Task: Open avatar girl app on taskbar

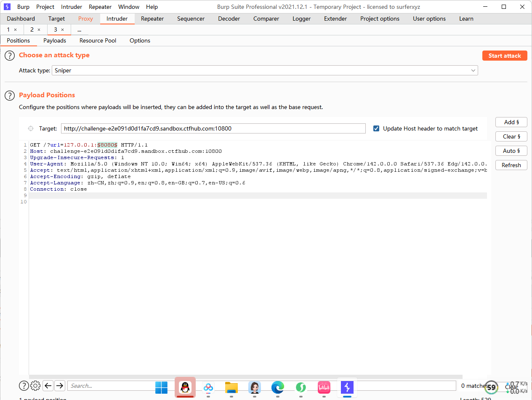Action: (x=255, y=387)
